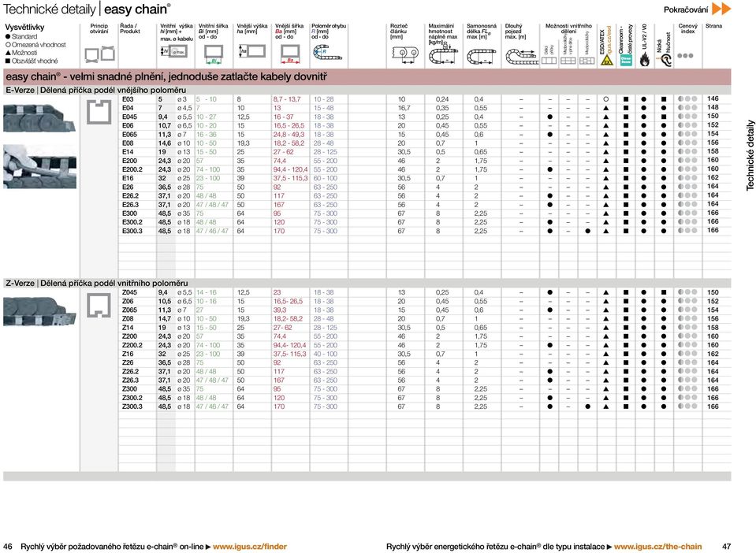Open the www.igus.cz/the-chain link

click(x=657, y=547)
